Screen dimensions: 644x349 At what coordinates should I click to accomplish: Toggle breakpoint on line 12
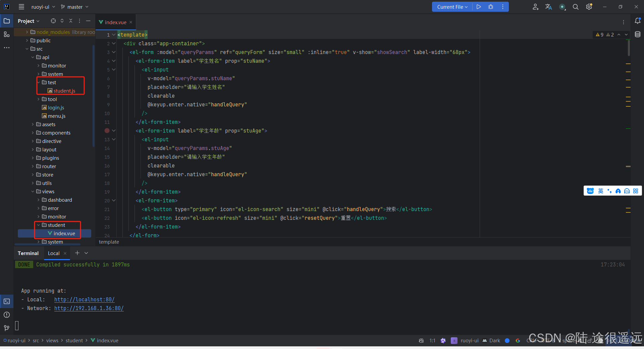tap(107, 131)
